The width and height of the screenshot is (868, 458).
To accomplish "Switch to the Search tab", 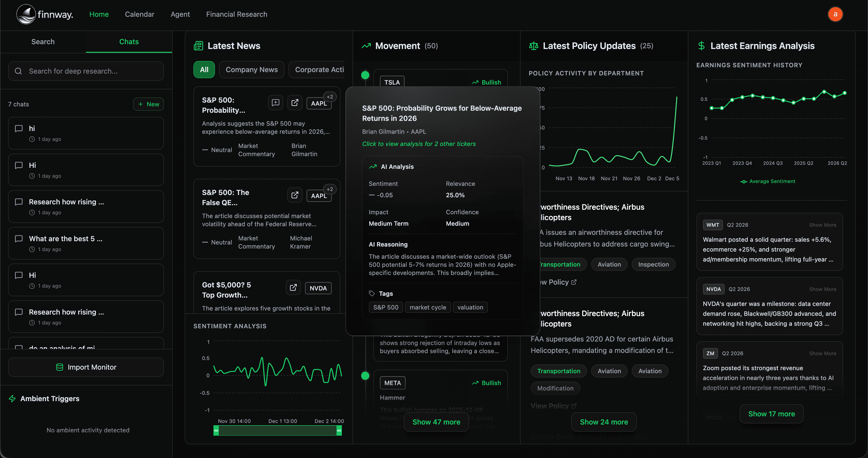I will point(43,42).
